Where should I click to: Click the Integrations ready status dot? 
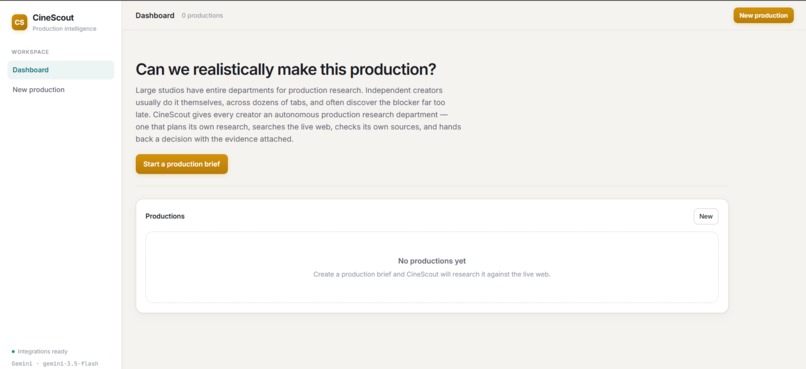pyautogui.click(x=13, y=352)
